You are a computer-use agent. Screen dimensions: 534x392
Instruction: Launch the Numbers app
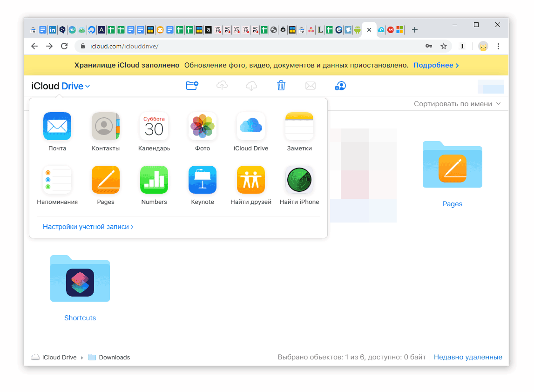[154, 180]
